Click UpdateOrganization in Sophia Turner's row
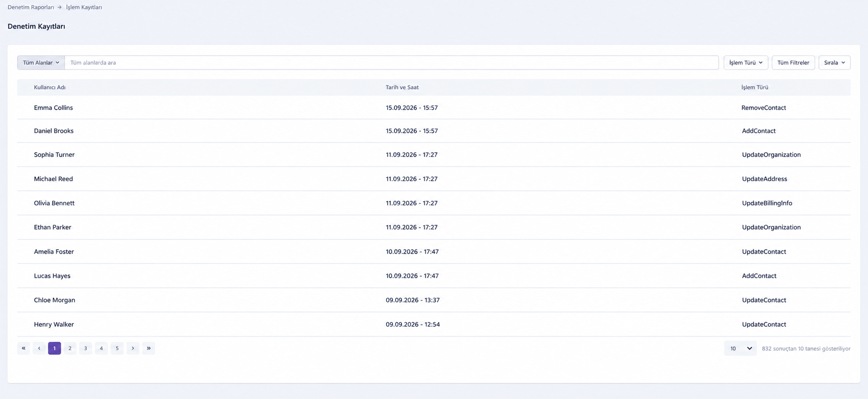Screen dimensions: 868x399 [771, 154]
